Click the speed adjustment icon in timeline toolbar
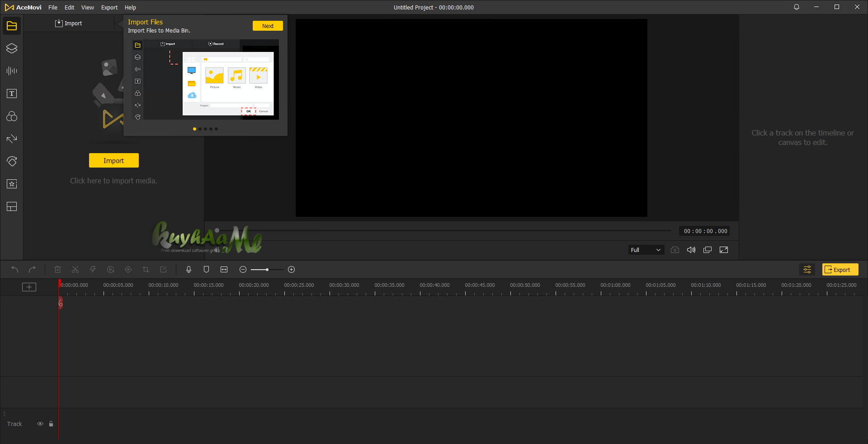This screenshot has height=444, width=868. tap(110, 270)
